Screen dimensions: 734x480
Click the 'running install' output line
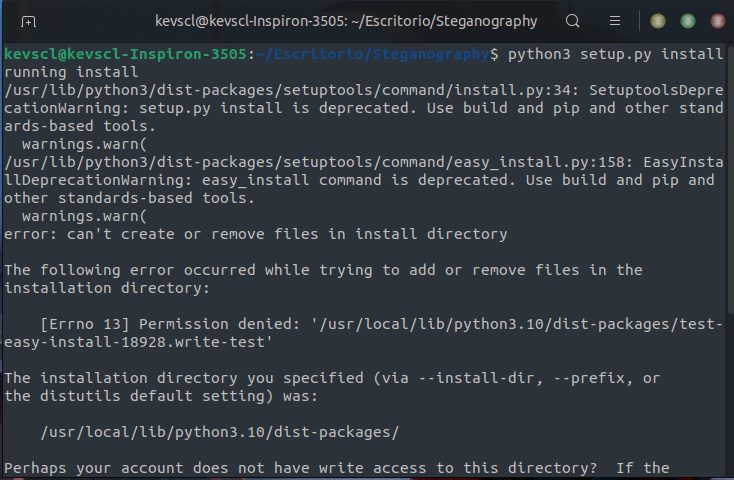click(x=71, y=72)
